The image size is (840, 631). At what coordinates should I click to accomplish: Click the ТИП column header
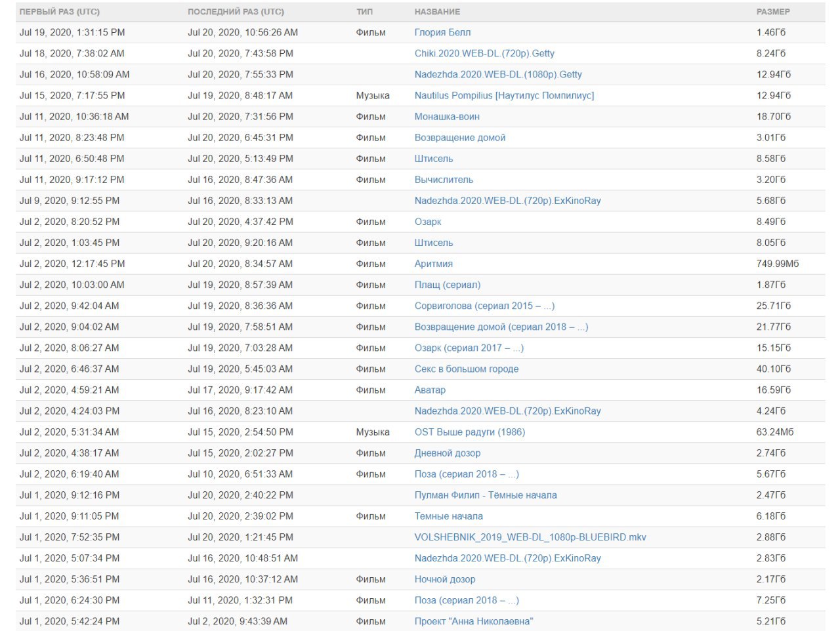pyautogui.click(x=364, y=12)
